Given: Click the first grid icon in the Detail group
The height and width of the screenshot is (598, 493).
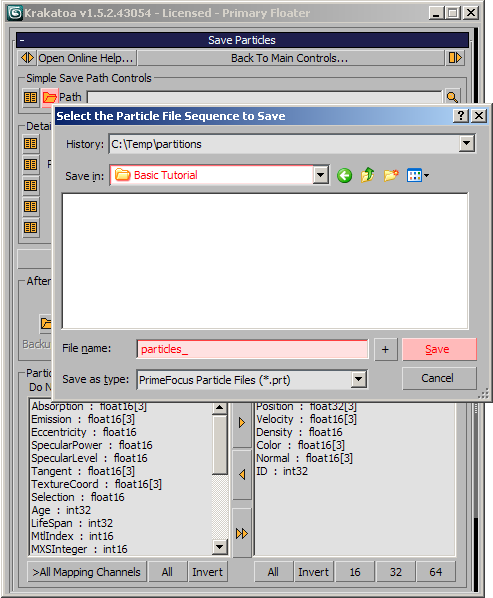Looking at the screenshot, I should click(31, 144).
